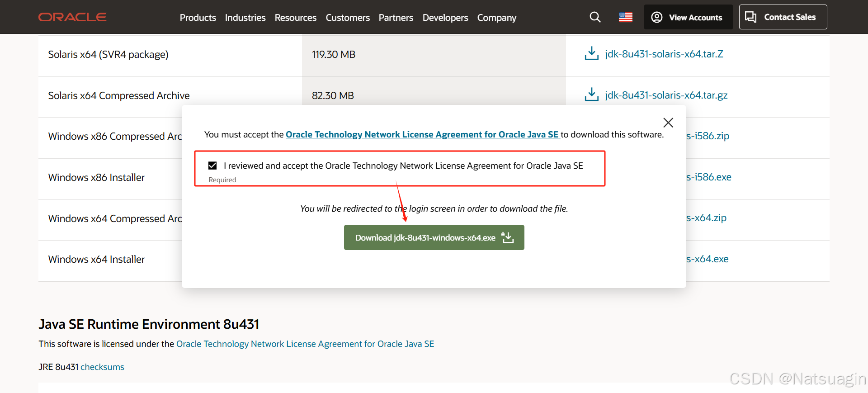The image size is (868, 393).
Task: Click 'Solaris x64 Compressed Archive' text
Action: point(119,95)
